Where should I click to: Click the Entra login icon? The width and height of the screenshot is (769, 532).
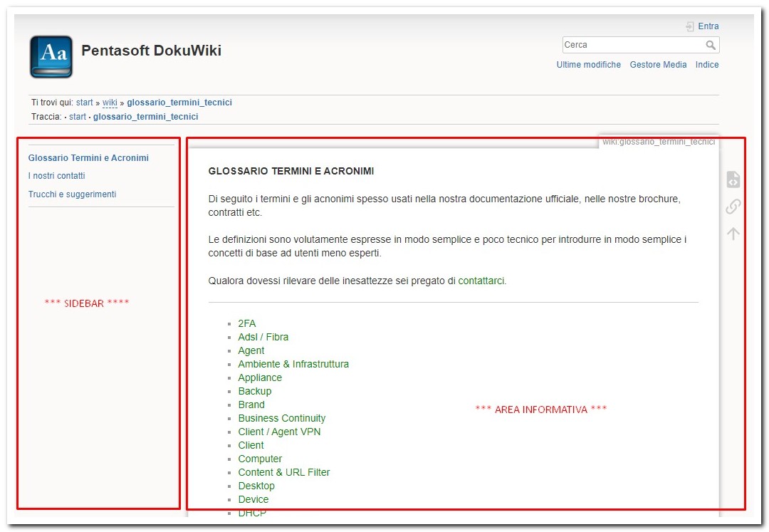pos(689,26)
